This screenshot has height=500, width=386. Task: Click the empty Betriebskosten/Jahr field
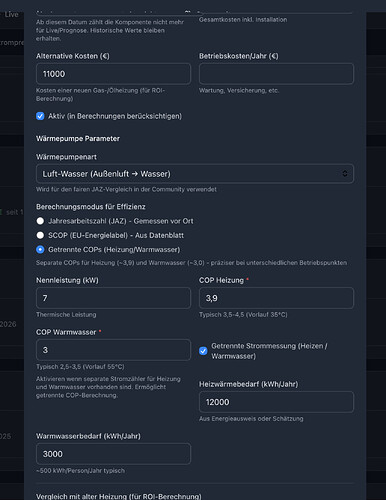point(276,74)
